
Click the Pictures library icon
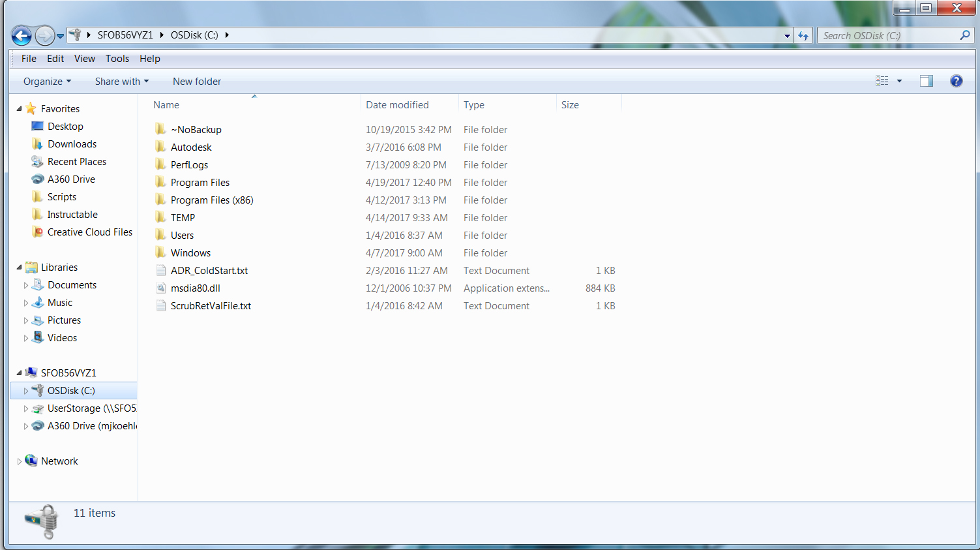(38, 320)
